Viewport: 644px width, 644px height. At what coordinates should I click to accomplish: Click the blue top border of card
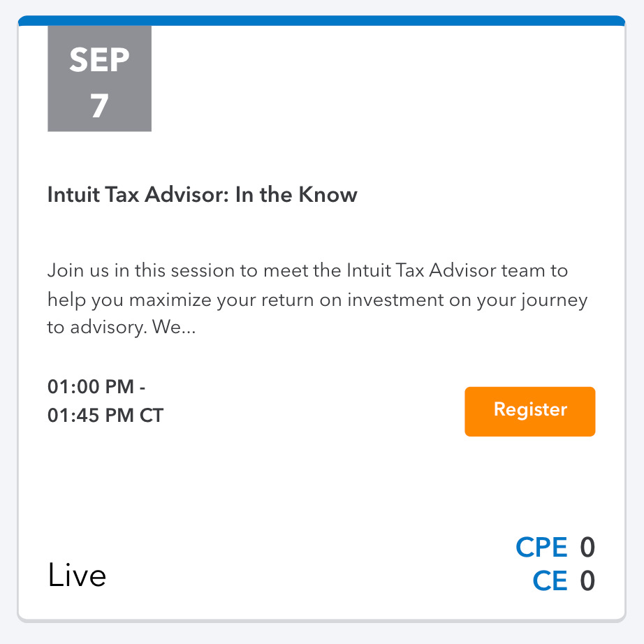pyautogui.click(x=321, y=20)
